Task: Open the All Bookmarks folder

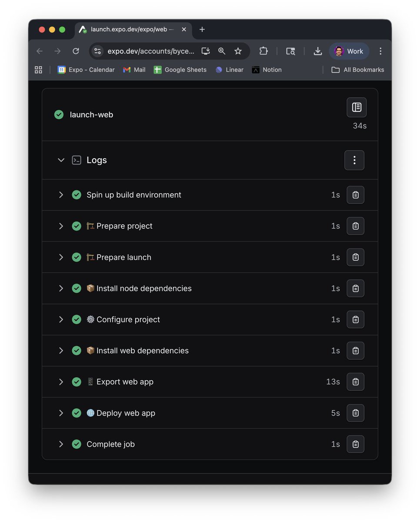Action: (358, 70)
